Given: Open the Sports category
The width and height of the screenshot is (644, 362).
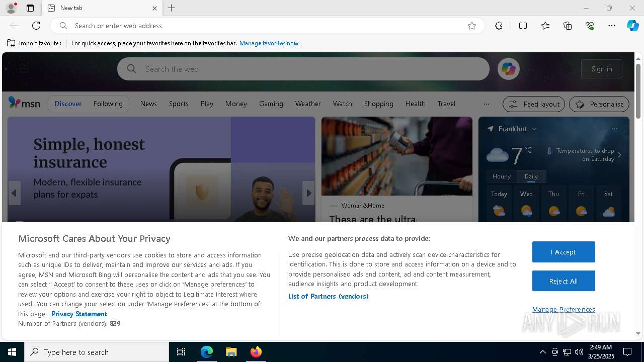Looking at the screenshot, I should (x=179, y=104).
